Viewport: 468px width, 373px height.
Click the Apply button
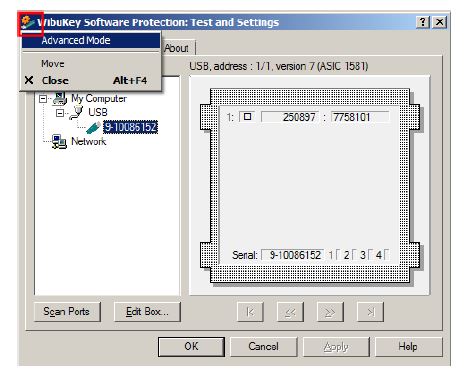pyautogui.click(x=336, y=347)
